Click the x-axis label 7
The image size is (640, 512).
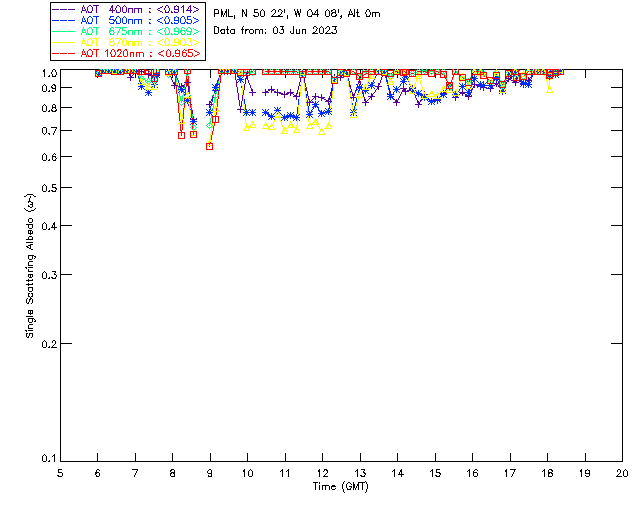click(135, 473)
